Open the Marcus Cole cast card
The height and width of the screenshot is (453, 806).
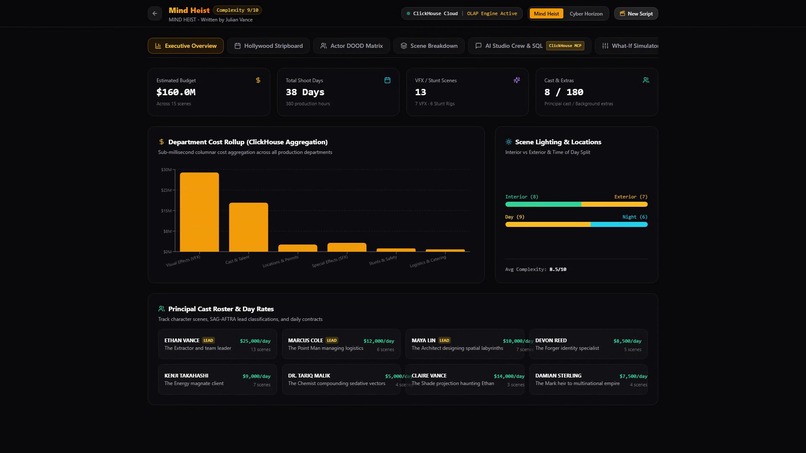(341, 344)
